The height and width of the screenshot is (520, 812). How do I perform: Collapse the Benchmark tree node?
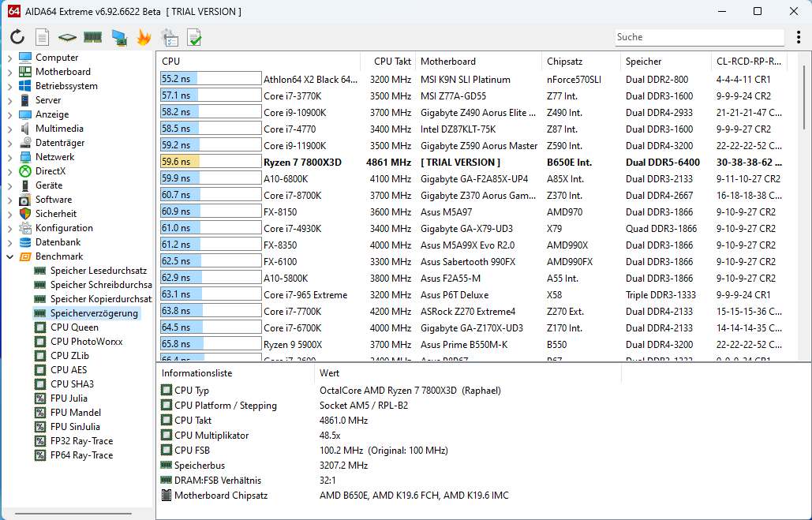(x=9, y=256)
